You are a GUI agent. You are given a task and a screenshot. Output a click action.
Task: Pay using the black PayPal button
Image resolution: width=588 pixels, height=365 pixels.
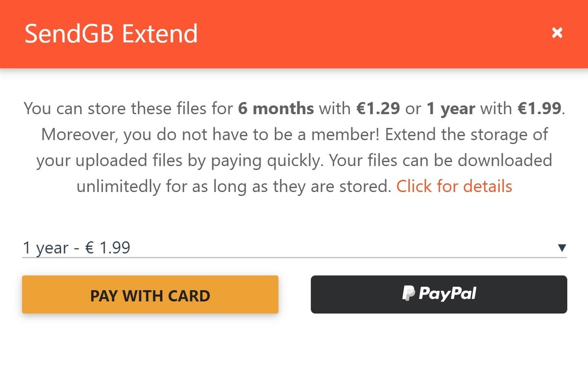point(439,294)
